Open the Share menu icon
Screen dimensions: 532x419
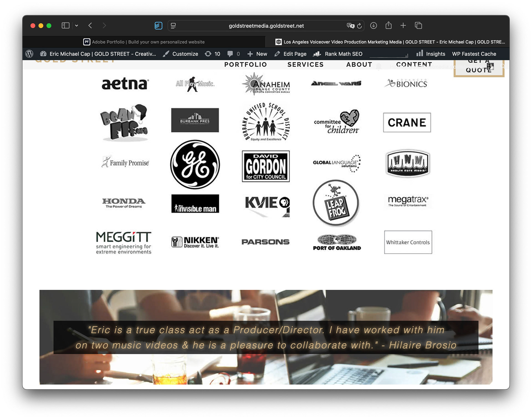tap(388, 25)
